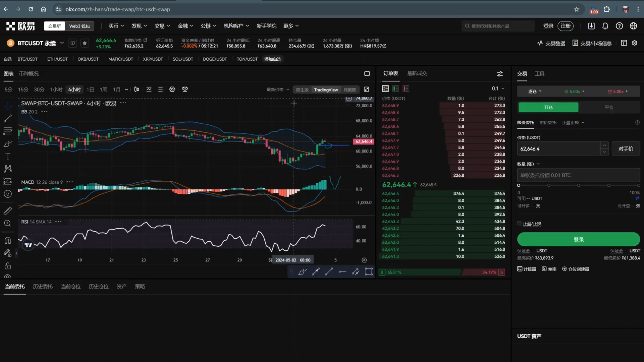Open chart settings gear icon

coord(172,89)
